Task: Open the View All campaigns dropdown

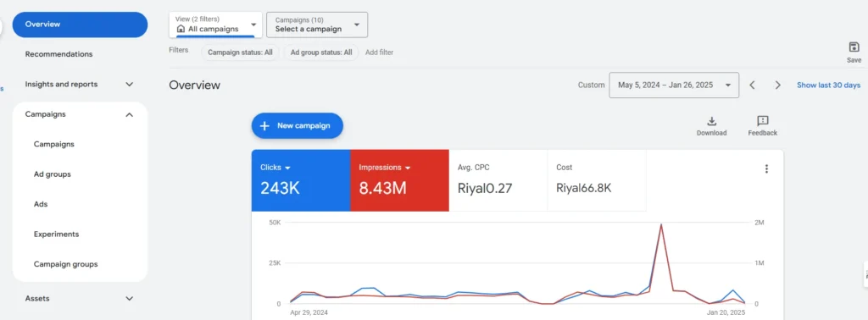Action: pyautogui.click(x=215, y=25)
